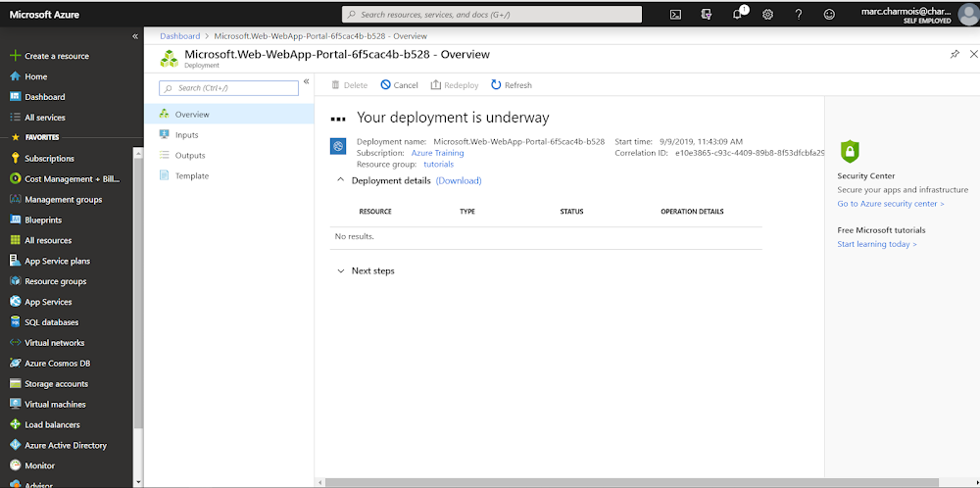Select the Template menu item
Image resolution: width=980 pixels, height=488 pixels.
[228, 176]
